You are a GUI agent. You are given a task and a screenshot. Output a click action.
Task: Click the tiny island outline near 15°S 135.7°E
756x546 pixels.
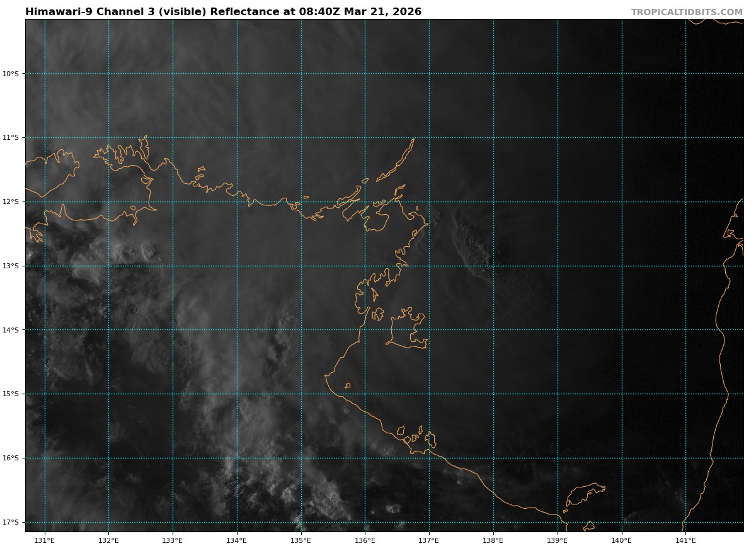[x=347, y=385]
